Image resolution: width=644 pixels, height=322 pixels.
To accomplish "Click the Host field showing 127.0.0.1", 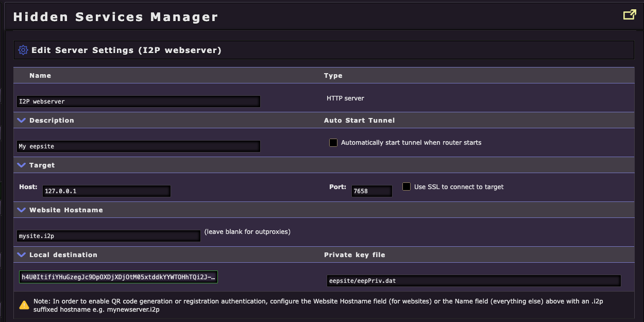I will click(106, 191).
